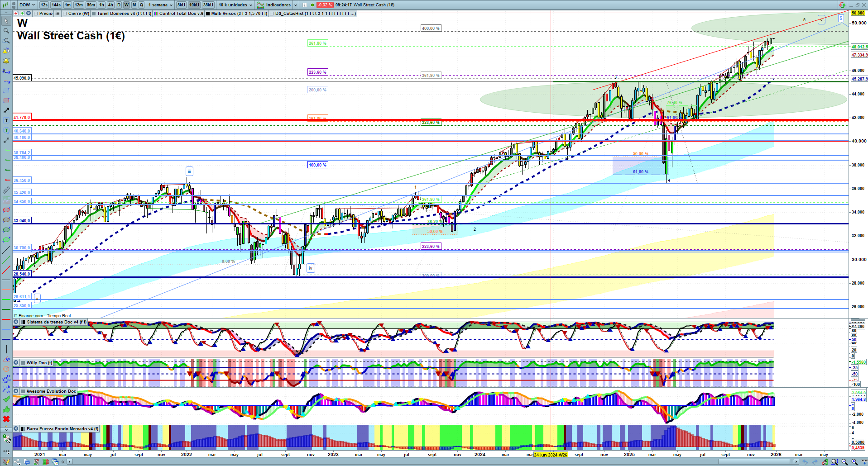Place a green thumbs-up symbol
The width and height of the screenshot is (868, 466).
click(6, 409)
